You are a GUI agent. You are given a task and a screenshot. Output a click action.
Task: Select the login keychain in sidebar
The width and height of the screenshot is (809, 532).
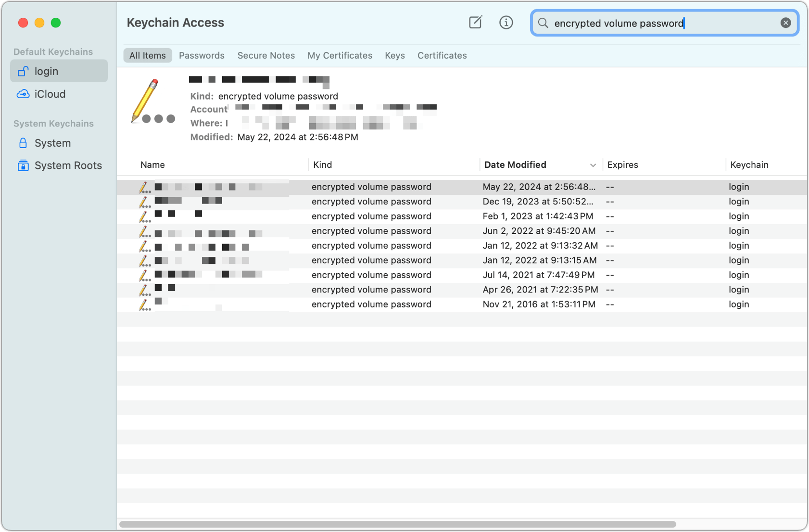47,71
